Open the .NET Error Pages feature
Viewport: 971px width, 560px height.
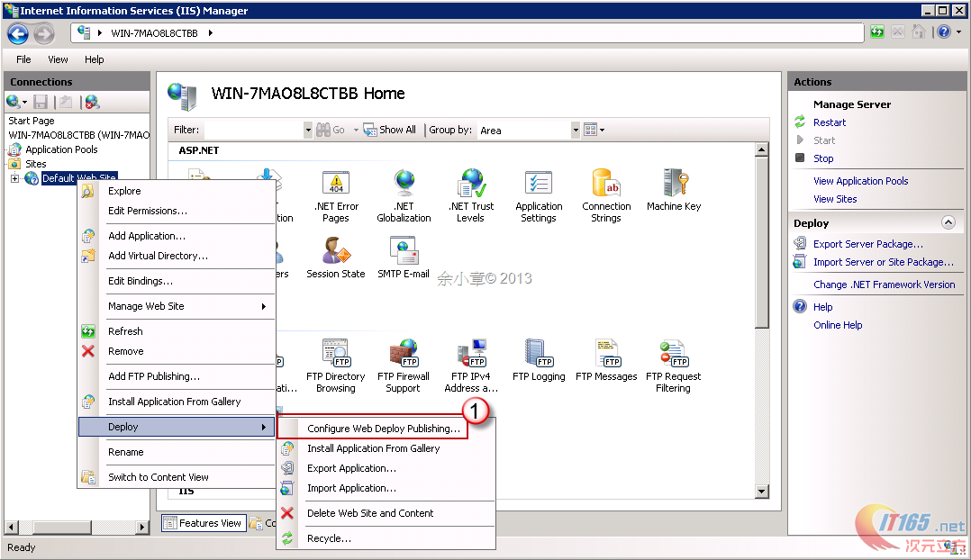(x=336, y=196)
